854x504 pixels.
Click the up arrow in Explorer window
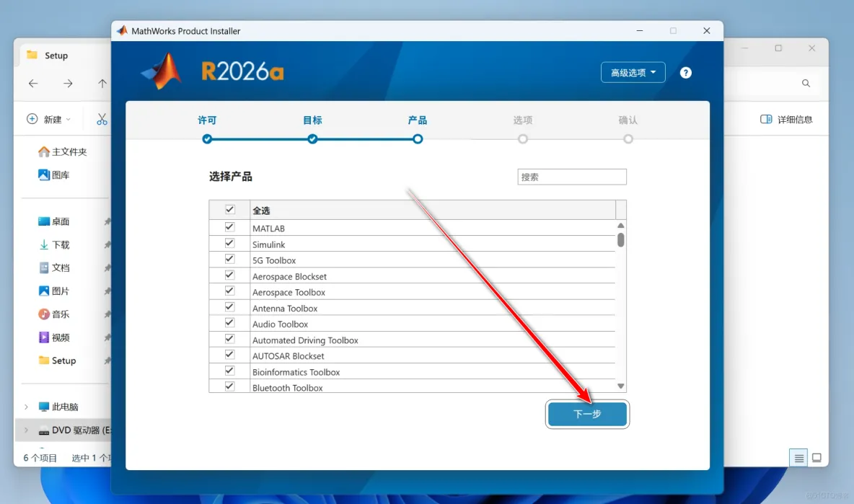[102, 83]
